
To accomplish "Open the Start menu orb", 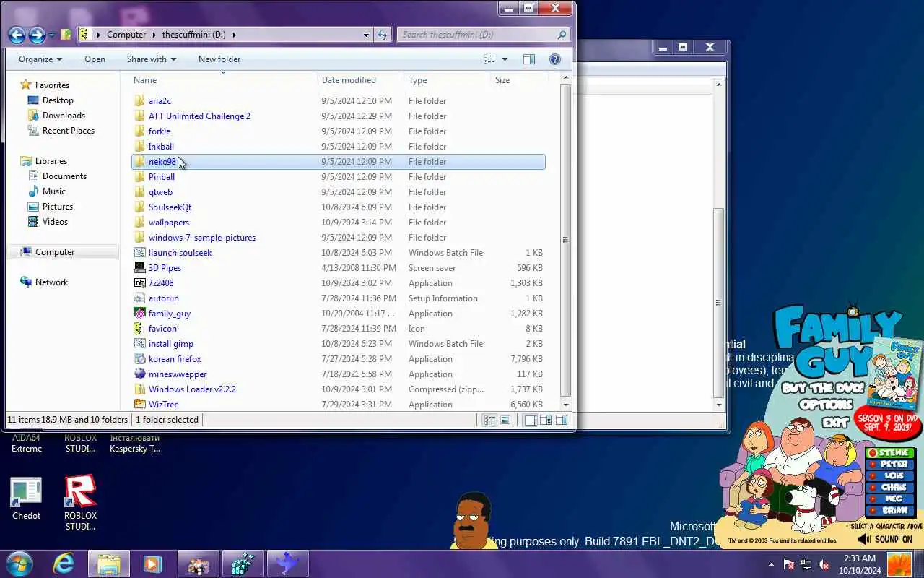I will [x=19, y=564].
